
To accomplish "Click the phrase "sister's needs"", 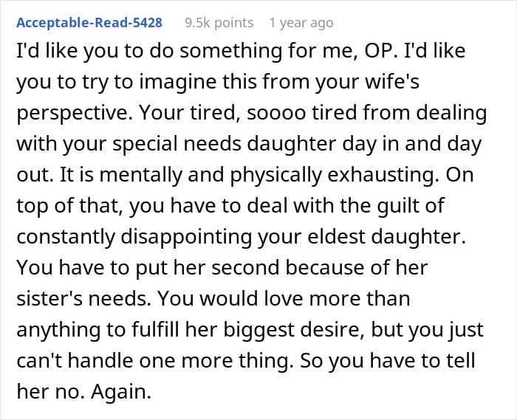I will click(x=83, y=298).
